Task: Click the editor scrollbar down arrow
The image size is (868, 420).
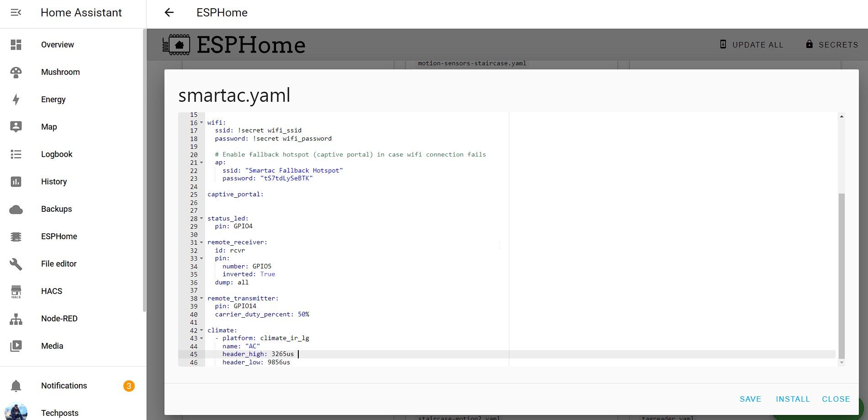Action: click(x=842, y=362)
